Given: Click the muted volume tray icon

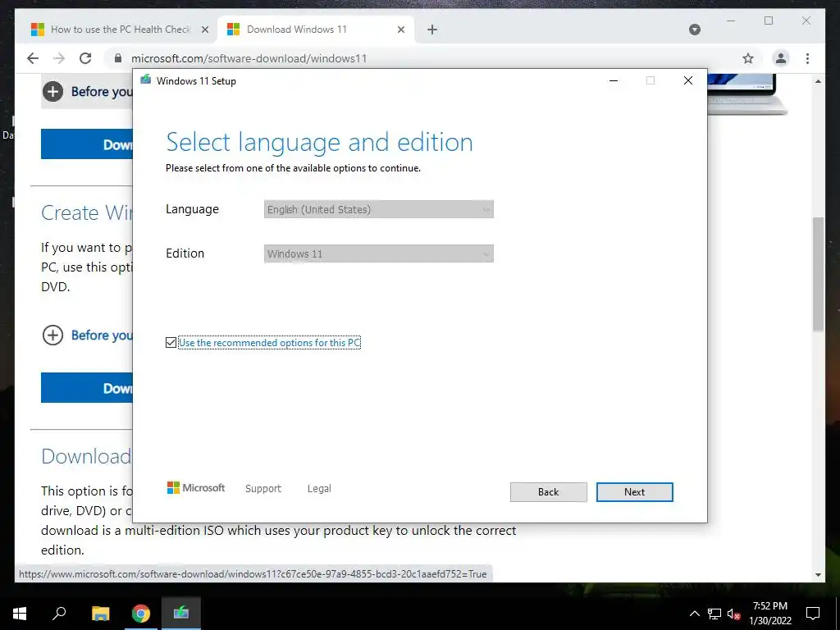Looking at the screenshot, I should point(733,614).
